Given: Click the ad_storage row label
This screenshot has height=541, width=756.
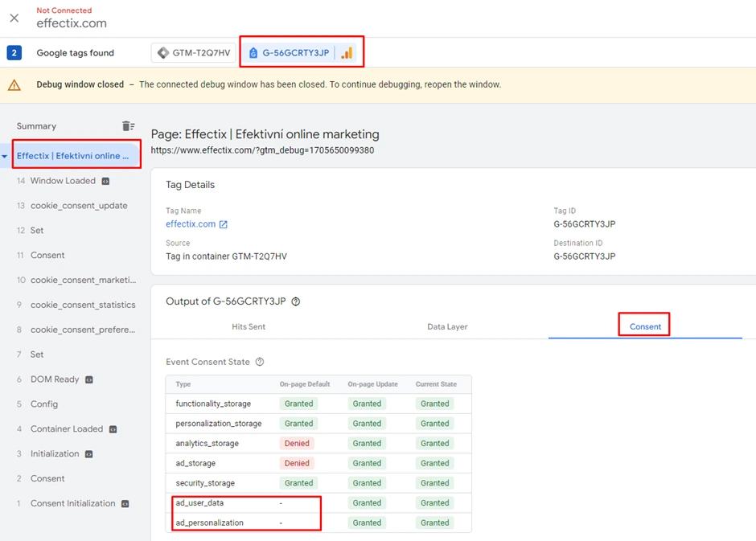Looking at the screenshot, I should coord(195,463).
